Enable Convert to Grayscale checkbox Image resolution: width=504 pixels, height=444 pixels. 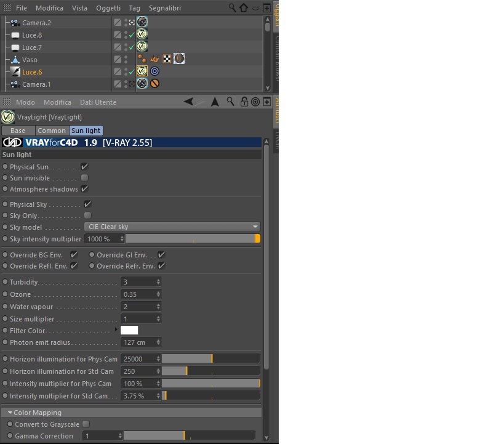pyautogui.click(x=86, y=424)
